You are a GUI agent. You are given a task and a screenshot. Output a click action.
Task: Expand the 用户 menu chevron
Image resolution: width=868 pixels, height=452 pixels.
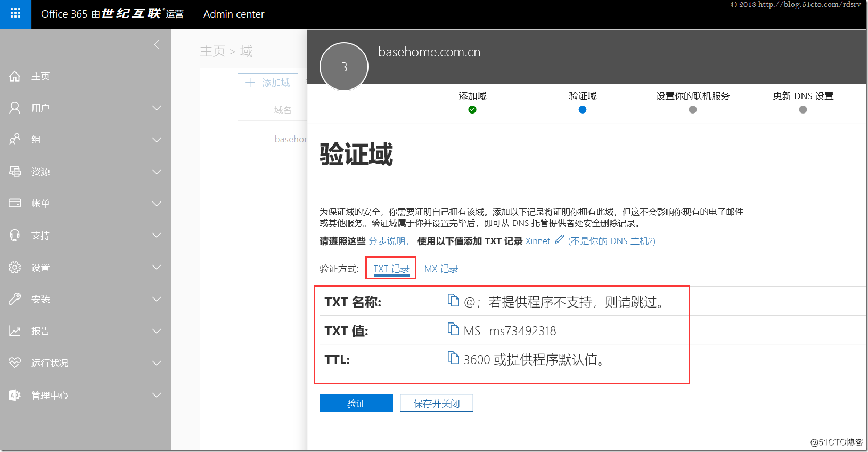157,108
